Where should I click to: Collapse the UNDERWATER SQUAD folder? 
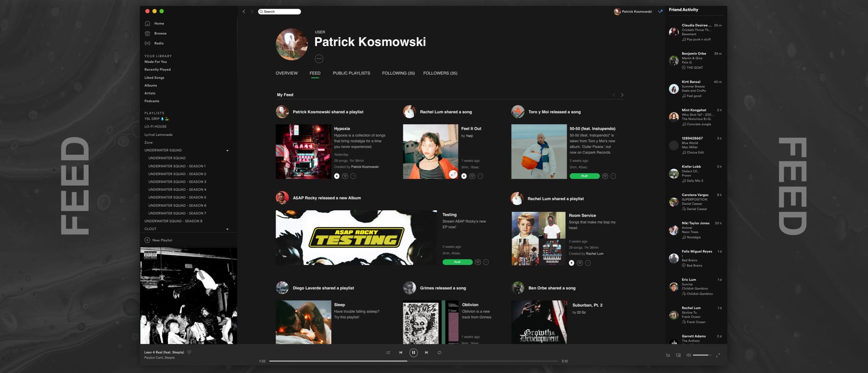click(x=228, y=150)
